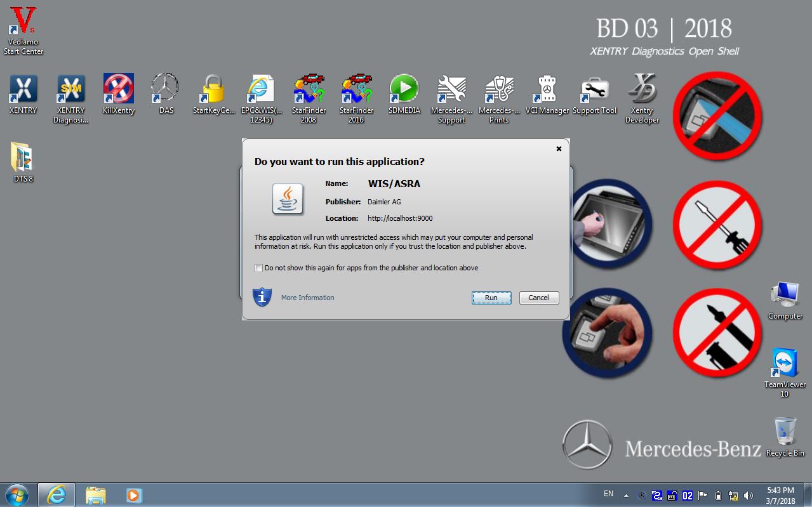
Task: Open the Action Center flag icon
Action: (x=703, y=496)
